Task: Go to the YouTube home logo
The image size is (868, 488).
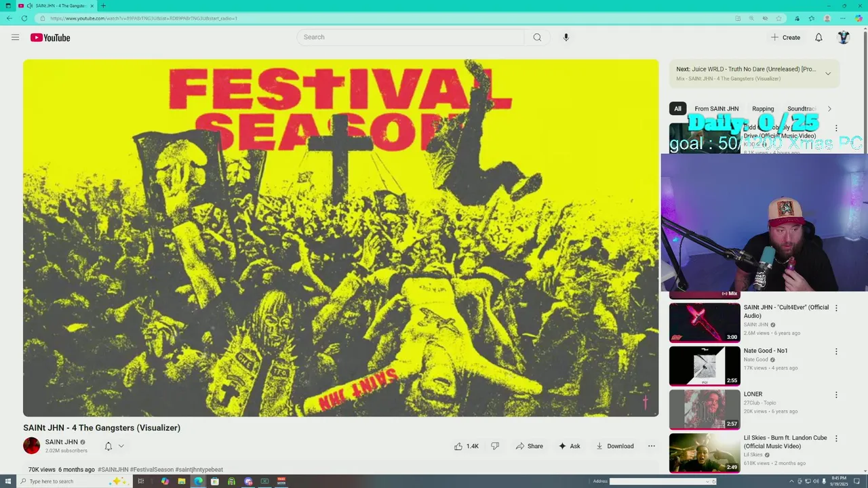Action: pyautogui.click(x=50, y=38)
